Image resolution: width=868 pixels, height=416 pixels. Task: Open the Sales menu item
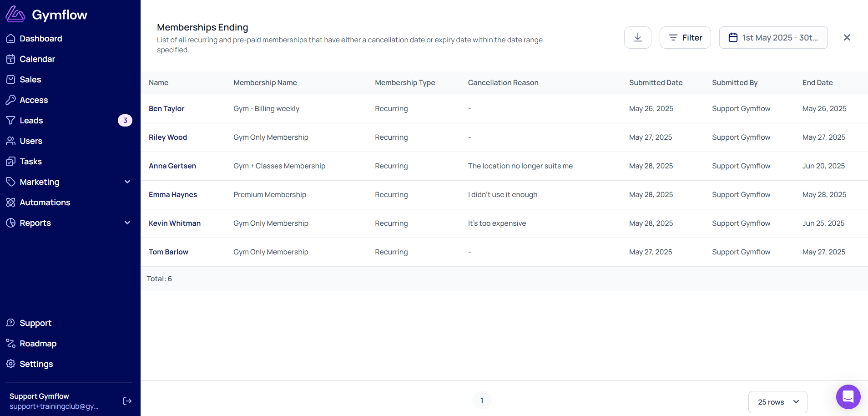point(30,80)
